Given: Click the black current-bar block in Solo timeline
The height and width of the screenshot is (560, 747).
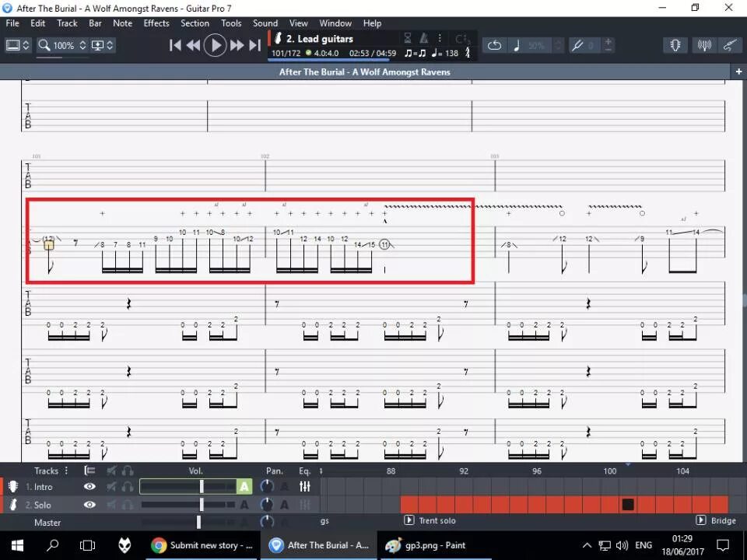Looking at the screenshot, I should pos(628,504).
